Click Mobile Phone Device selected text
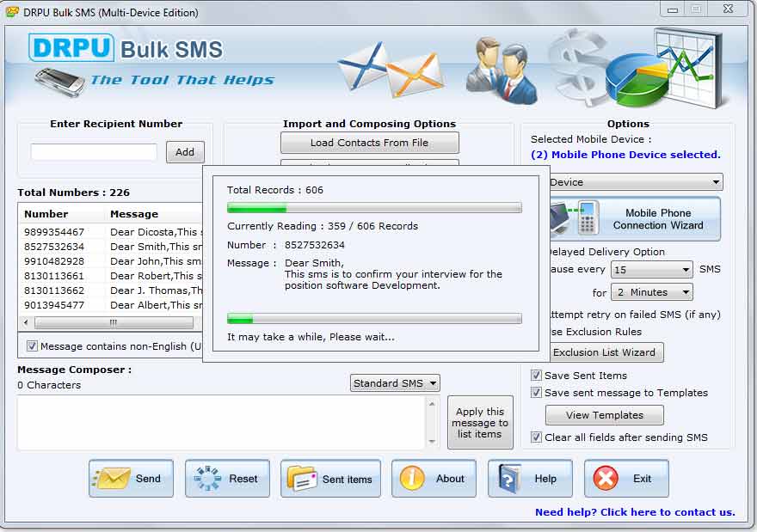Screen dimensions: 757x532 point(625,155)
